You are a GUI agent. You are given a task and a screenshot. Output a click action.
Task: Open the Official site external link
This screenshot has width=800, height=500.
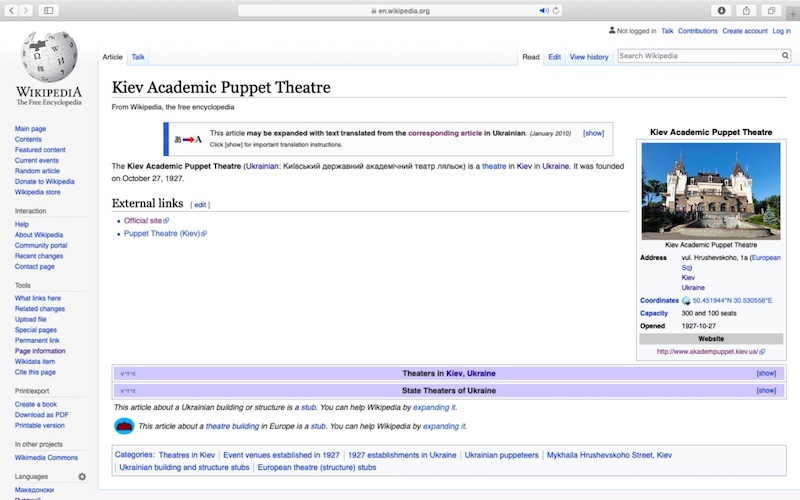coord(146,220)
